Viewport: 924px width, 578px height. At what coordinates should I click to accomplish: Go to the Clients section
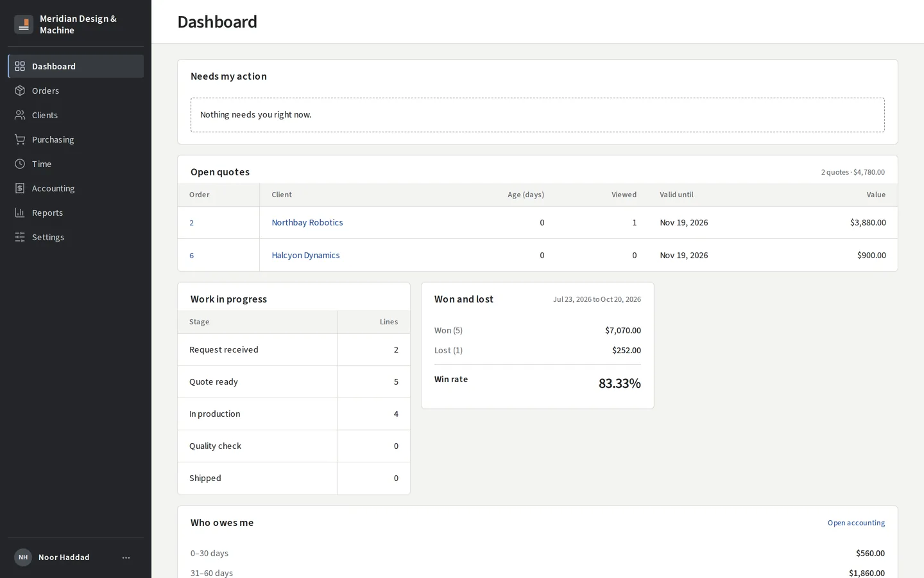pos(76,115)
